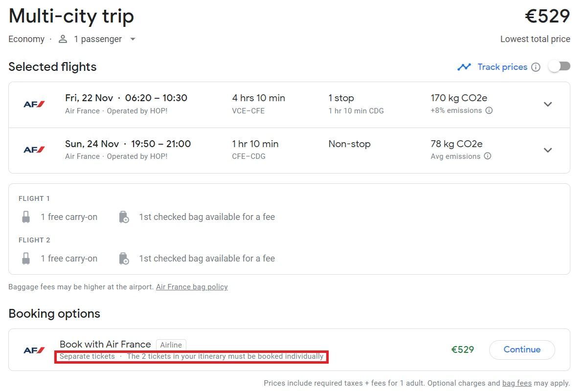Click Flight 1 checked bag fee icon
The image size is (583, 392).
124,217
